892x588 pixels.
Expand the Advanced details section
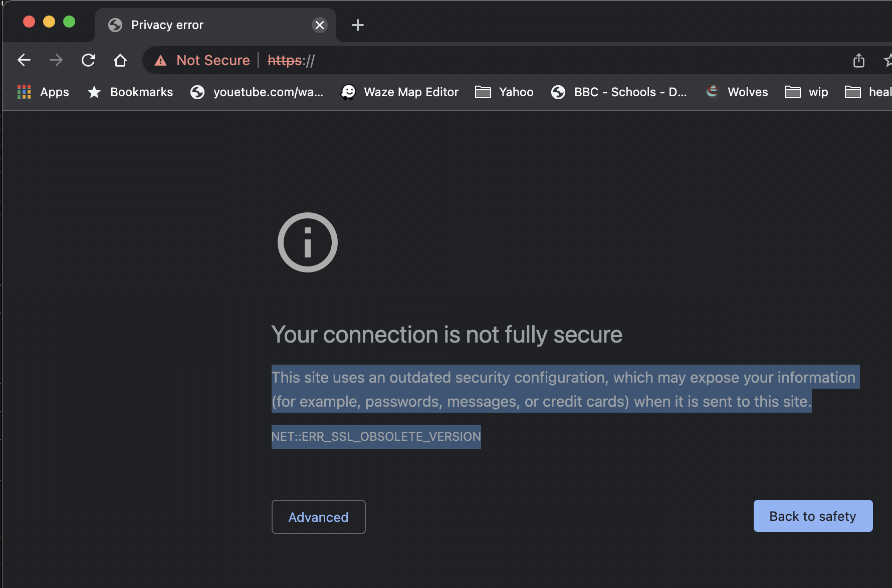coord(318,517)
